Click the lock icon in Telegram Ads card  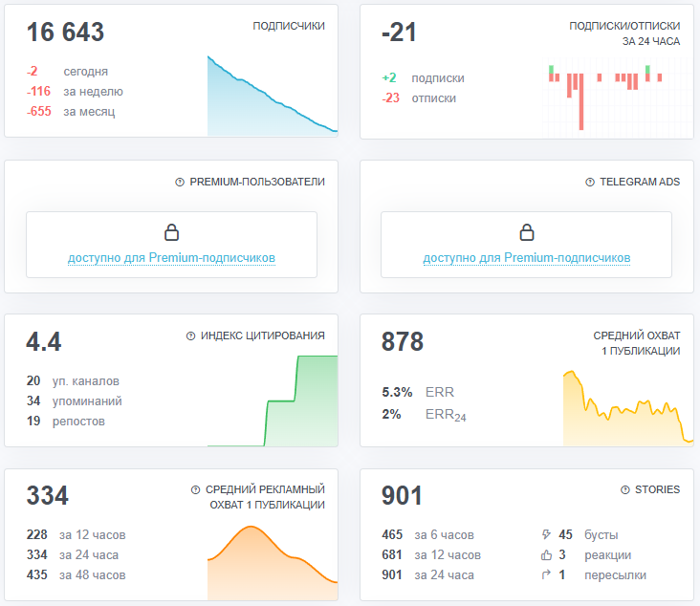526,232
